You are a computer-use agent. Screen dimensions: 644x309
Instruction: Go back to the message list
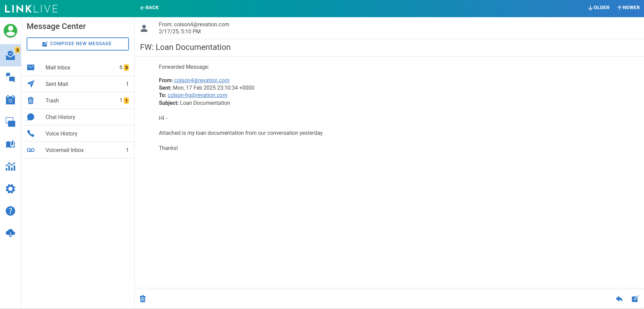click(x=149, y=7)
